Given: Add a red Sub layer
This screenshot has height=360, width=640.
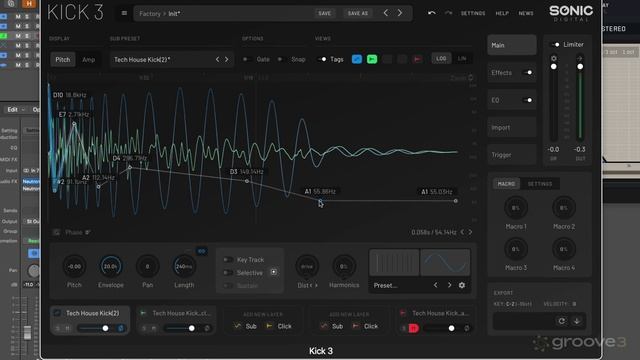Looking at the screenshot, I should point(332,326).
